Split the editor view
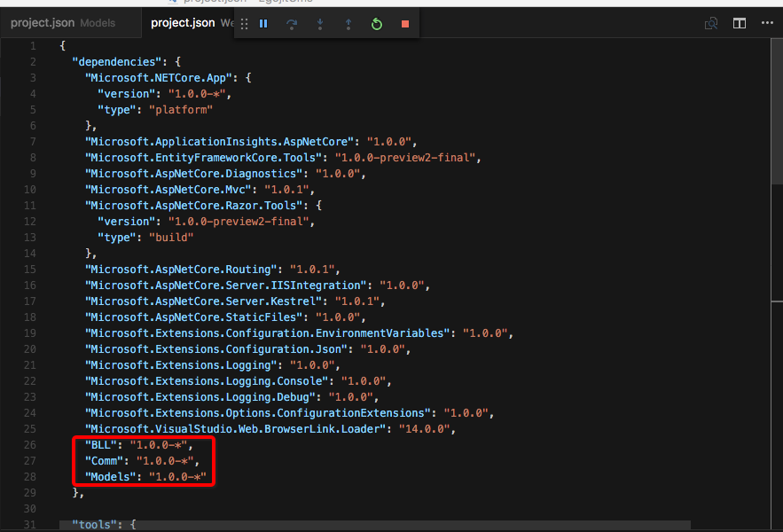Image resolution: width=783 pixels, height=532 pixels. [x=740, y=23]
